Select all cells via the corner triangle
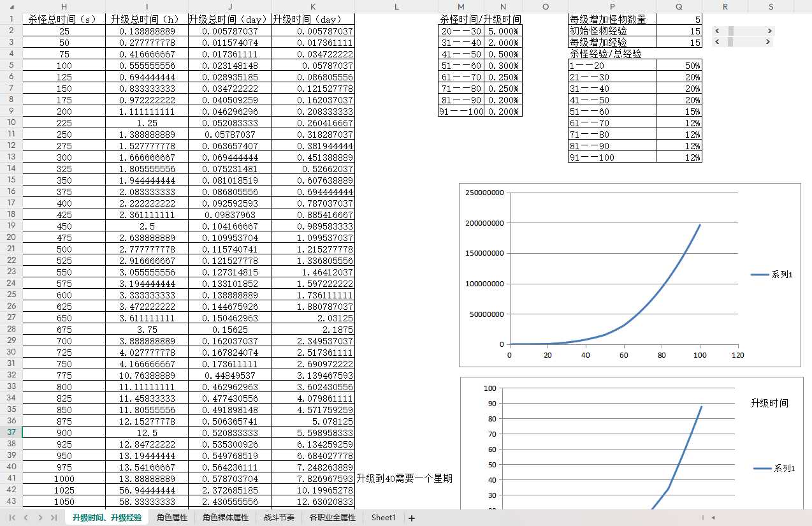This screenshot has height=526, width=812. pyautogui.click(x=11, y=6)
